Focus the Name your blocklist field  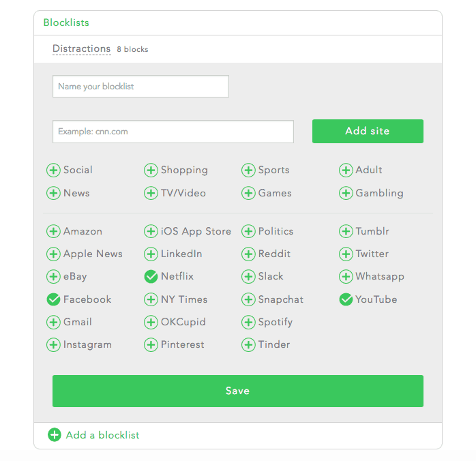coord(140,87)
